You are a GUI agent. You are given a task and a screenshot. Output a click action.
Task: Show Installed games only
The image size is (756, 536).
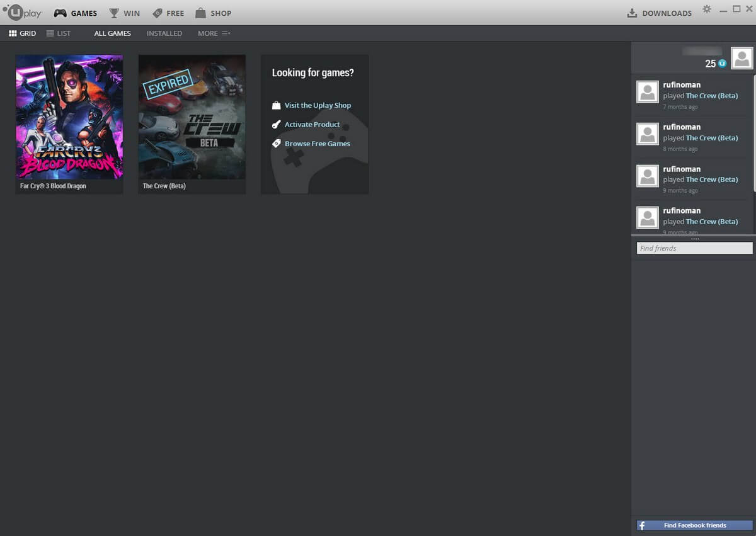coord(164,33)
